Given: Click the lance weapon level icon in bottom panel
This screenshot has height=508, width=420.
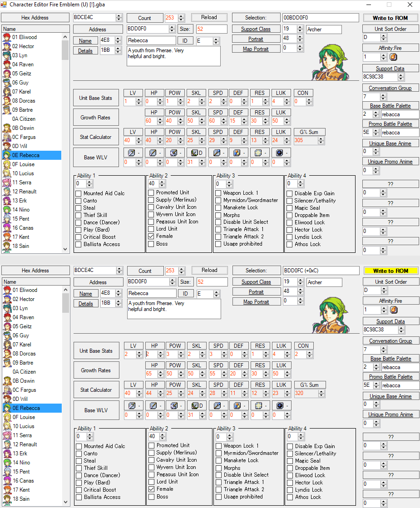Looking at the screenshot, I should (x=153, y=405).
